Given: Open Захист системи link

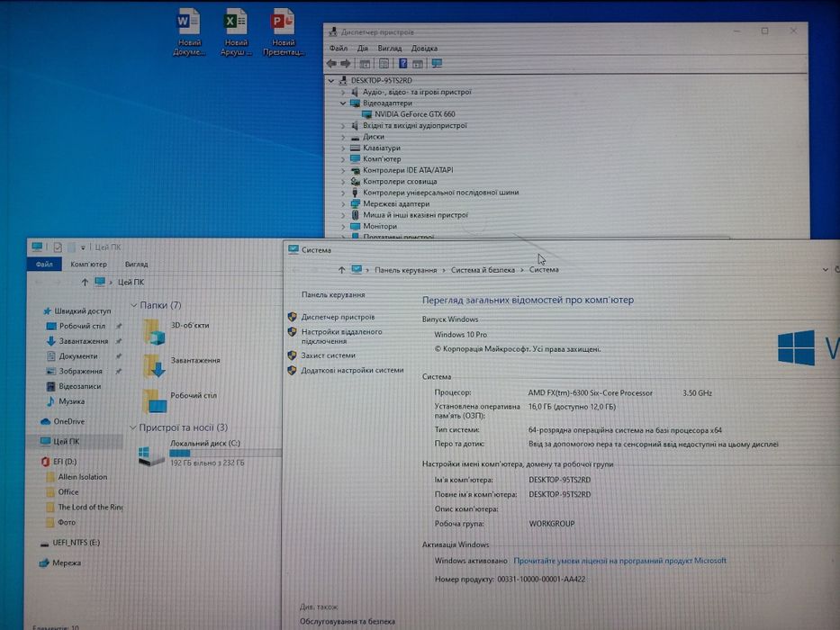Looking at the screenshot, I should (x=328, y=355).
